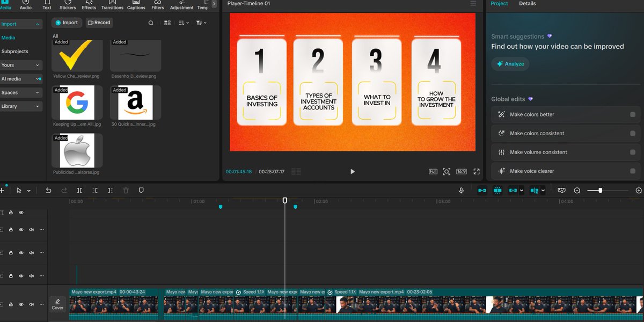Open the player hamburger menu
Viewport: 644px width, 322px height.
[x=473, y=3]
